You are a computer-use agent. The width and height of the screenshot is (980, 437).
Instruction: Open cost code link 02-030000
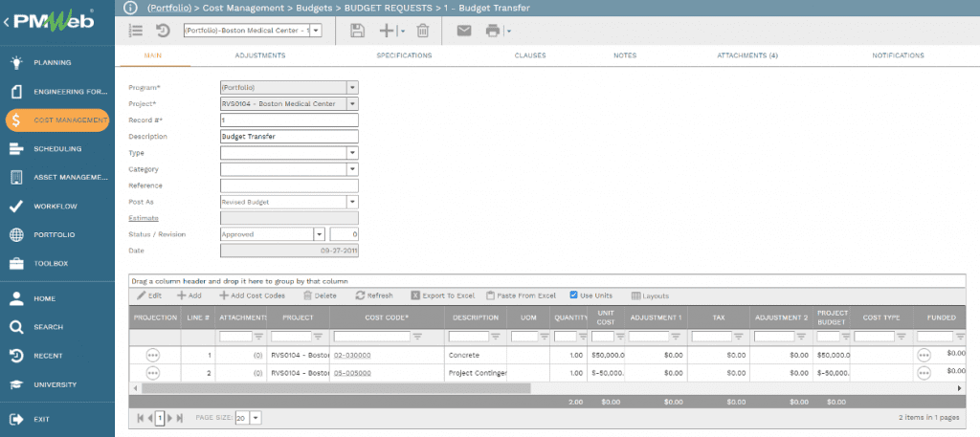pos(352,355)
